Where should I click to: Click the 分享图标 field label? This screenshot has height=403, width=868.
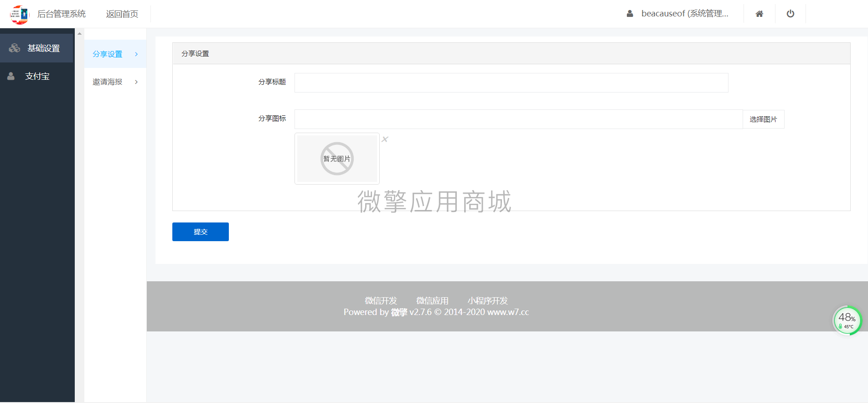pos(272,119)
